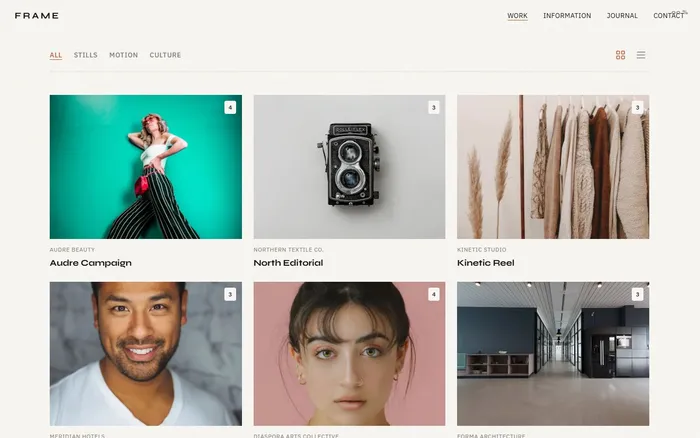Screen dimensions: 700x438
Task: Filter projects by CULTURE
Action: pyautogui.click(x=165, y=55)
